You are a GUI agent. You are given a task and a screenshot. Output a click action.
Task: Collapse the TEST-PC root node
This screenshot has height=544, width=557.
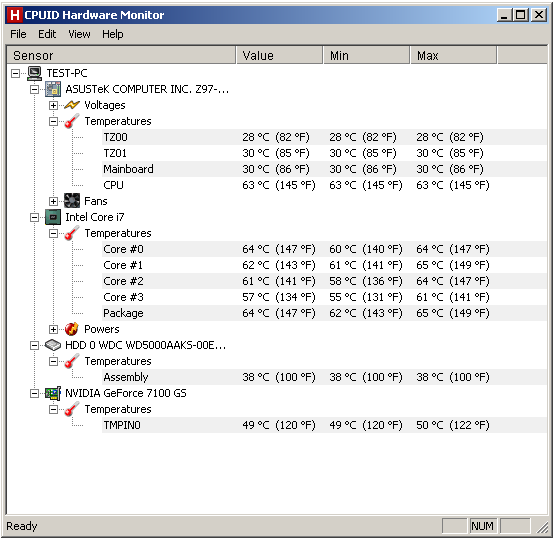point(15,74)
